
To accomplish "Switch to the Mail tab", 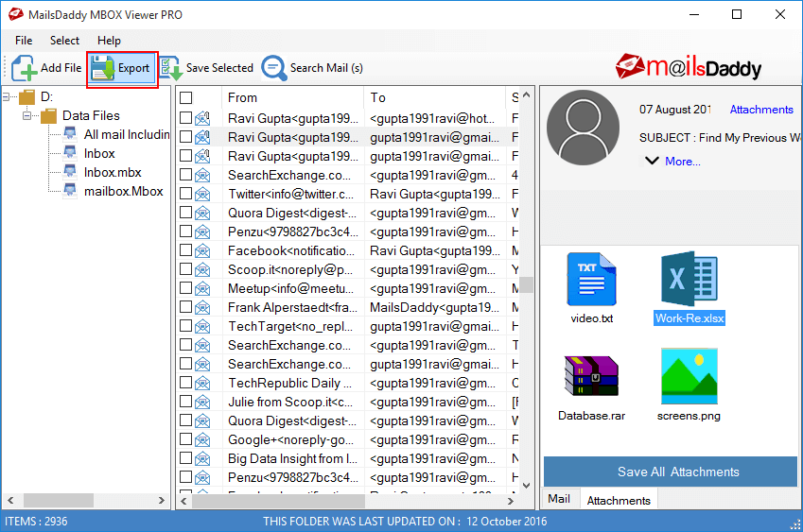I will [559, 499].
